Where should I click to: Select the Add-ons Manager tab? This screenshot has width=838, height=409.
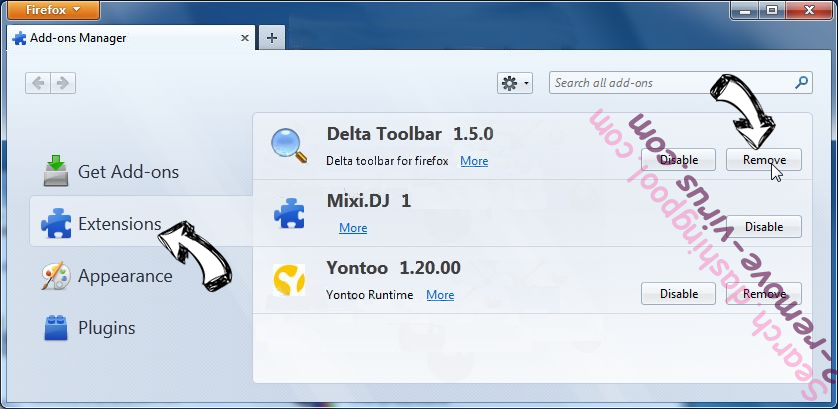tap(131, 38)
